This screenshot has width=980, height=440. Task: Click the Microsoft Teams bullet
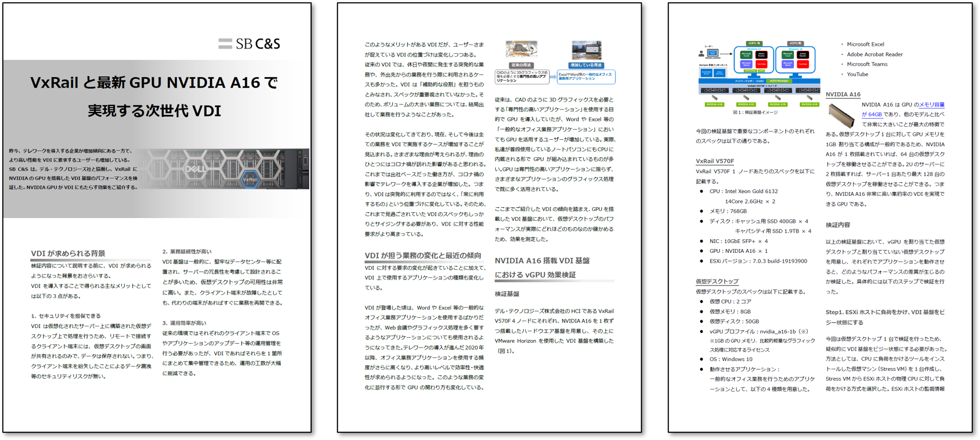(867, 64)
